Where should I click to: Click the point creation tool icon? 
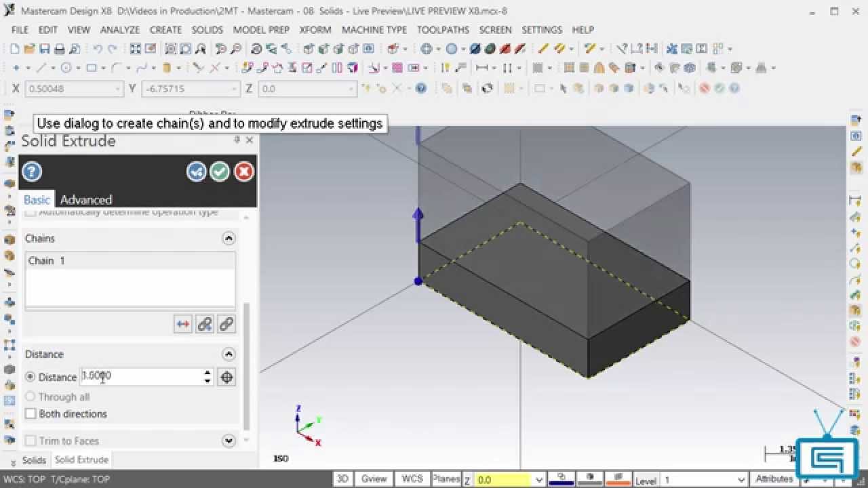click(16, 68)
